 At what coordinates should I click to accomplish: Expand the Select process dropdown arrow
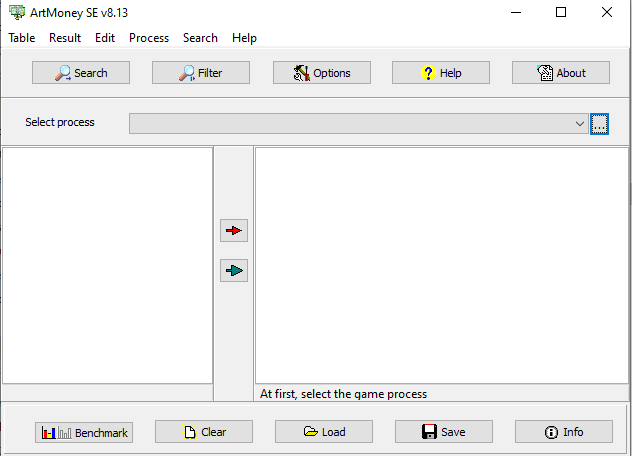point(580,124)
